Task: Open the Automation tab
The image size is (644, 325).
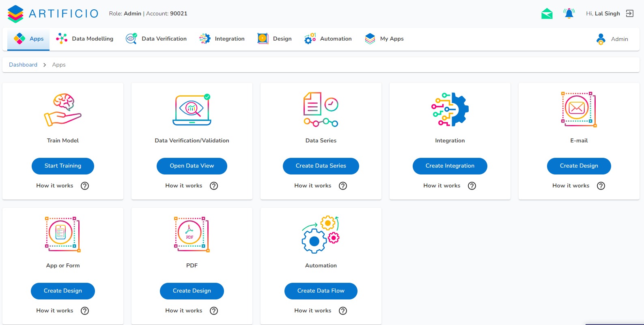Action: (x=328, y=39)
